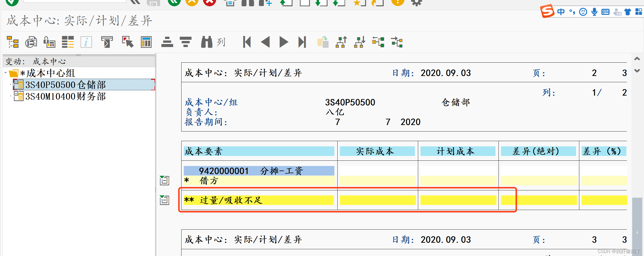Click the 列 column button
This screenshot has width=644, height=256.
point(221,42)
